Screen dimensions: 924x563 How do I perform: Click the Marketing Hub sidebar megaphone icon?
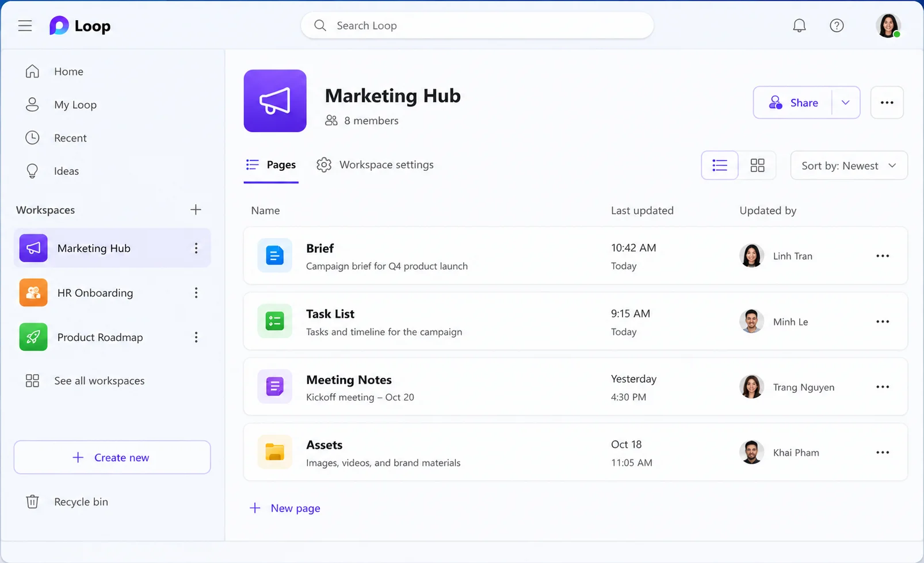tap(33, 248)
